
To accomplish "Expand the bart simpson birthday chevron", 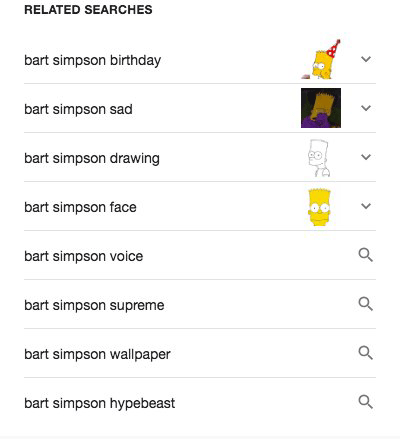I will click(366, 59).
